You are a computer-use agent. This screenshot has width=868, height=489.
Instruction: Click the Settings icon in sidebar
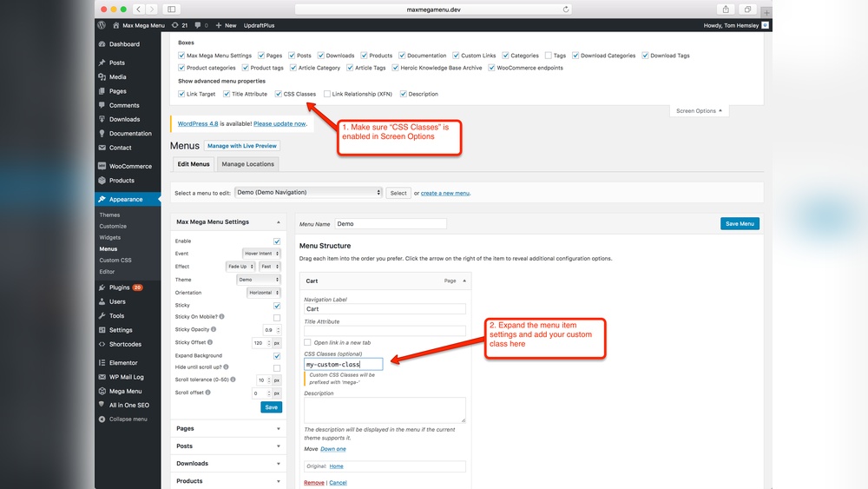tap(102, 329)
